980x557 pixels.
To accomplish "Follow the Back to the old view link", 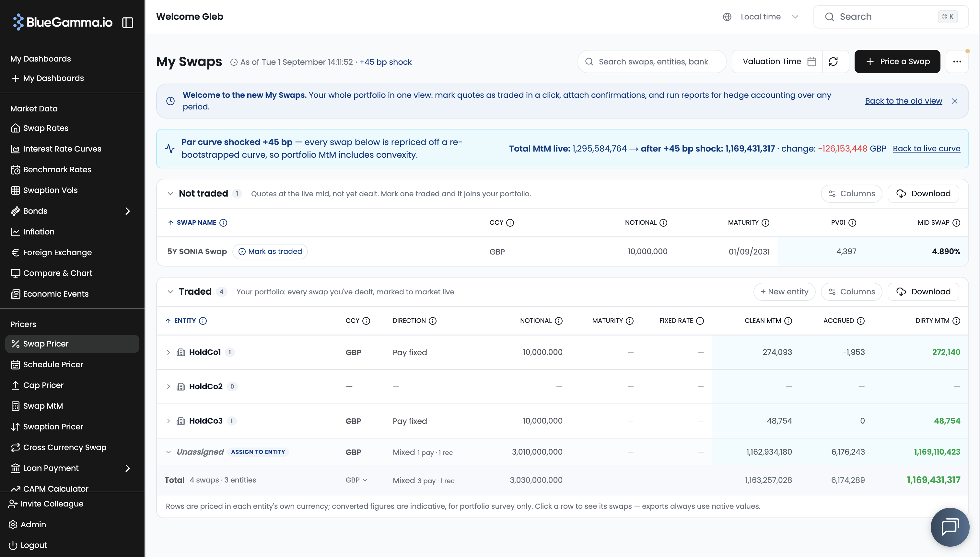I will 904,101.
